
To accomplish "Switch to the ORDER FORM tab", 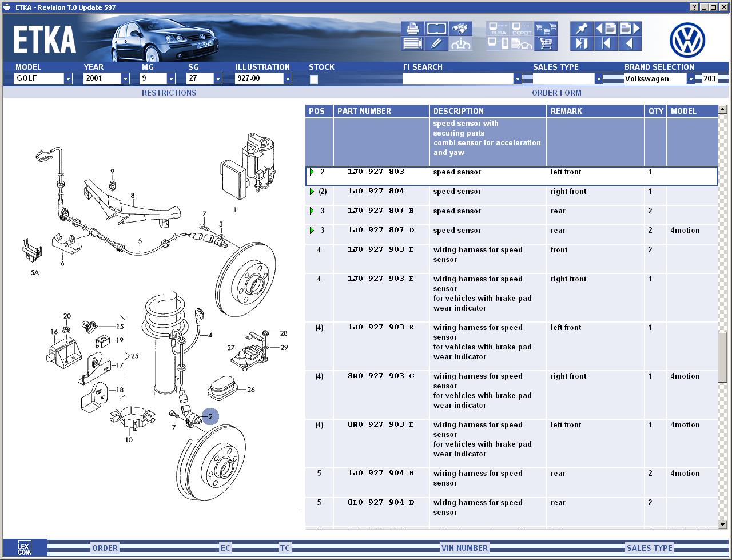I will 556,93.
